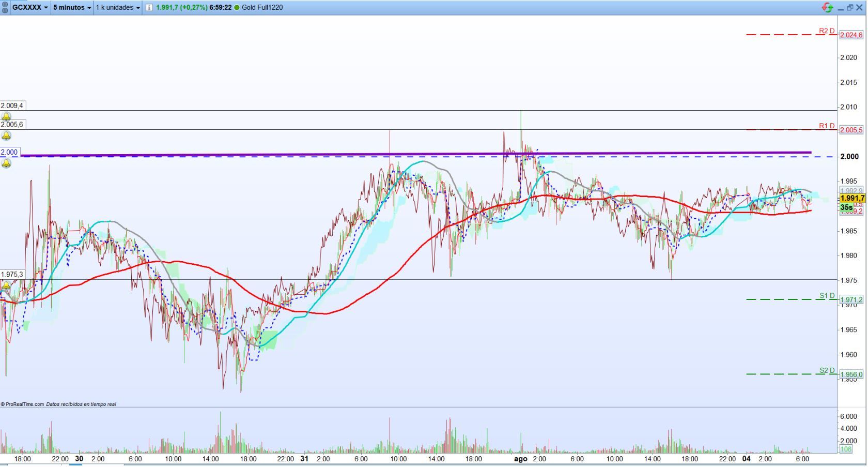Click the alert bell below 2.005,6

pyautogui.click(x=6, y=135)
